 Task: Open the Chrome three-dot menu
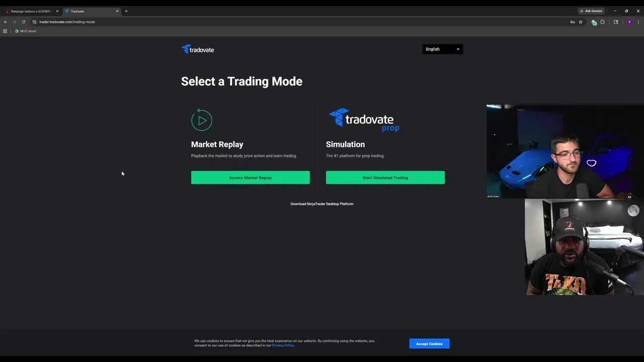(x=638, y=22)
